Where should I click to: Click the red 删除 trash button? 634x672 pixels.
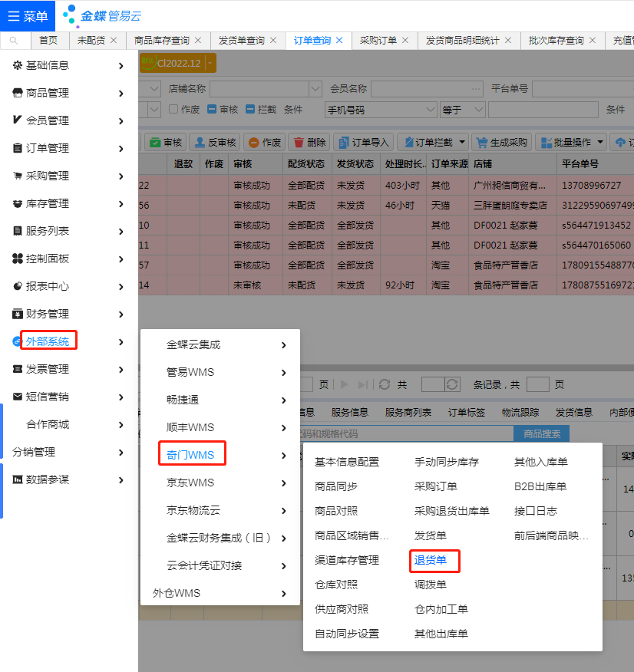point(309,142)
